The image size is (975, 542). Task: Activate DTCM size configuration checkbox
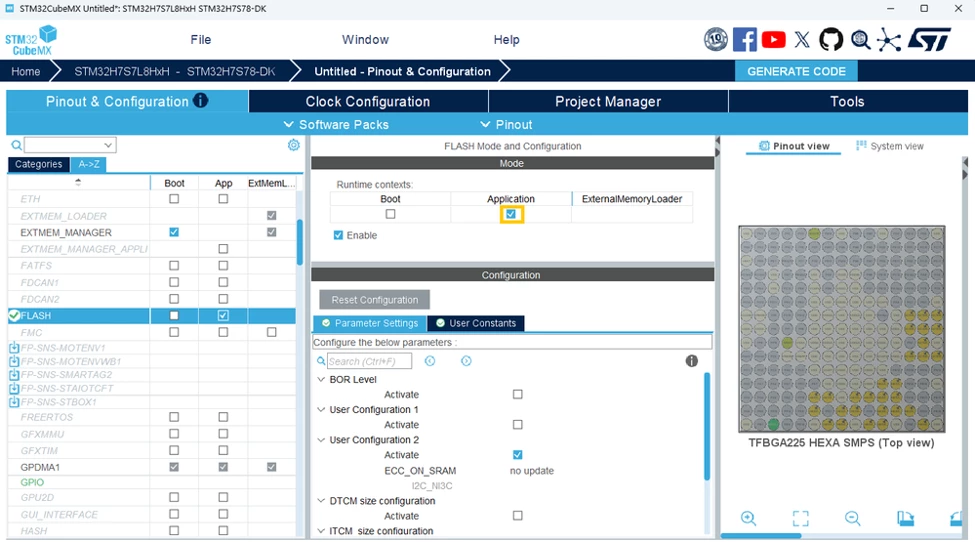pyautogui.click(x=517, y=516)
